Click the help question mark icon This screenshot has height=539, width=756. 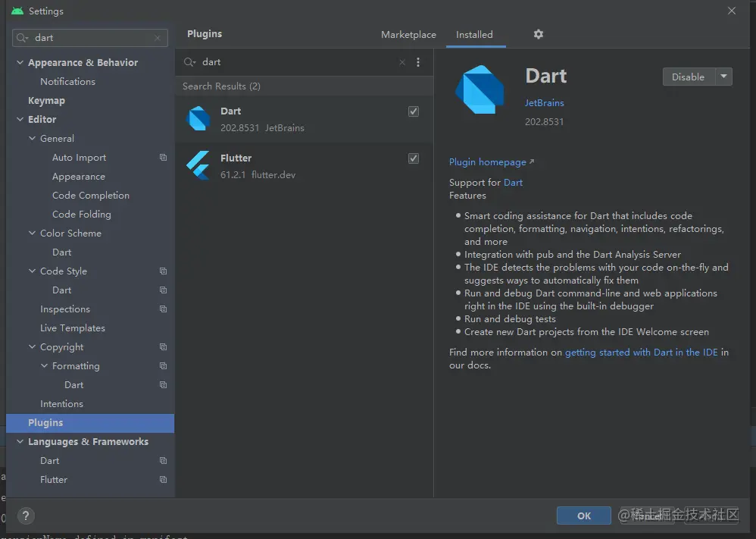coord(25,515)
